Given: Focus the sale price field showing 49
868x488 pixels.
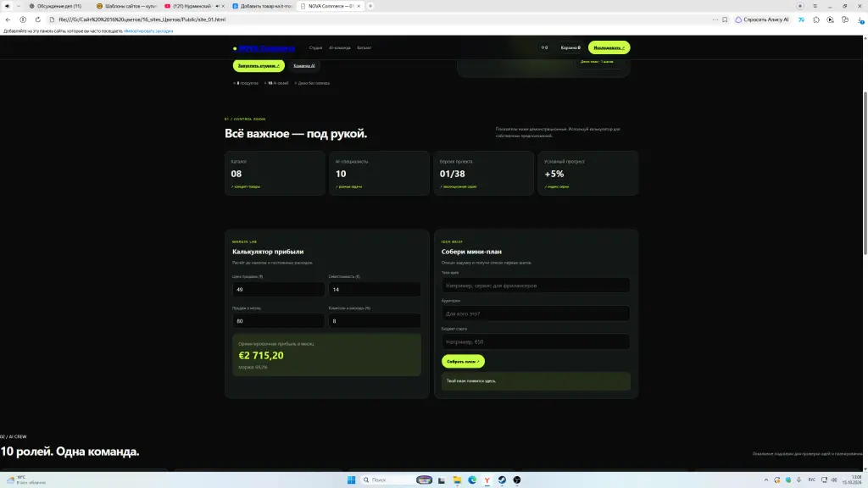Looking at the screenshot, I should pyautogui.click(x=278, y=290).
